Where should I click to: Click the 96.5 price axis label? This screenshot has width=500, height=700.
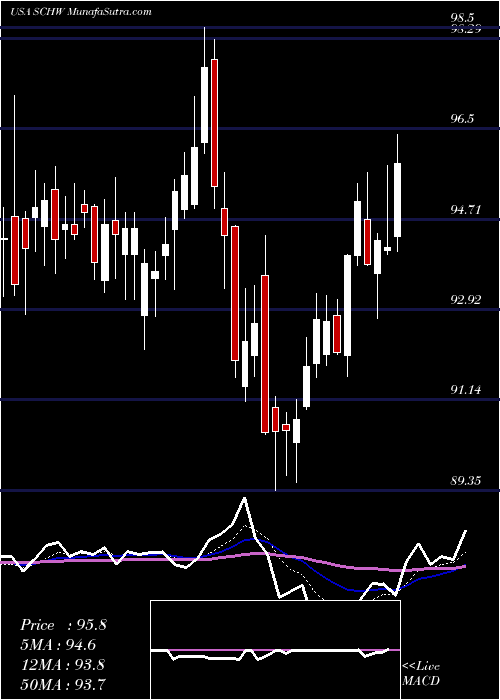pyautogui.click(x=462, y=119)
